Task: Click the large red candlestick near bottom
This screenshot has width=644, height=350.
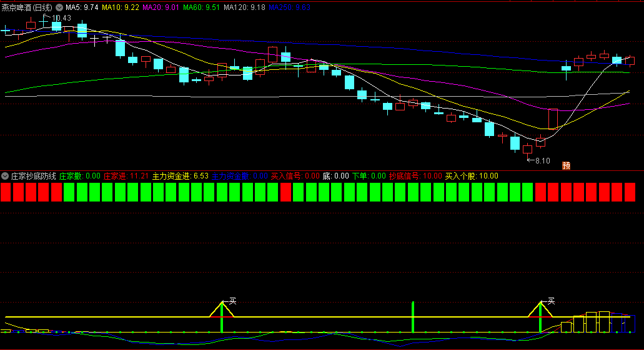Action: pos(553,118)
